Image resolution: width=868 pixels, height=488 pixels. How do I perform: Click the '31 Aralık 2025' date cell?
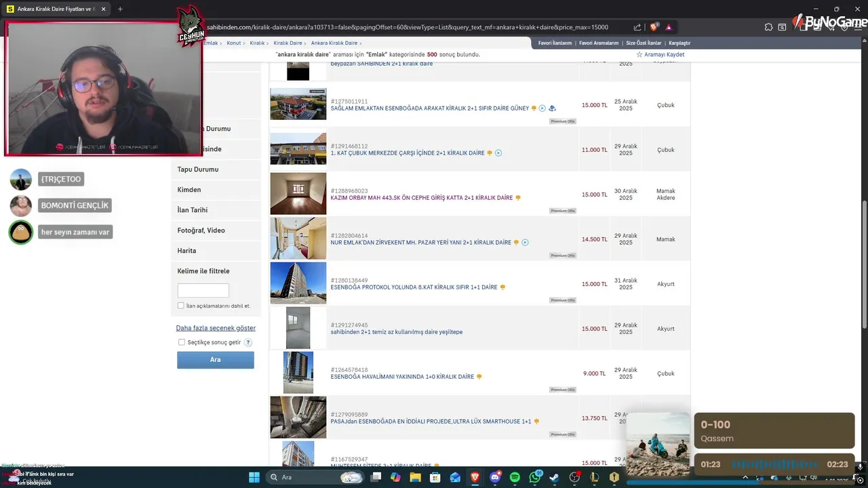(625, 284)
